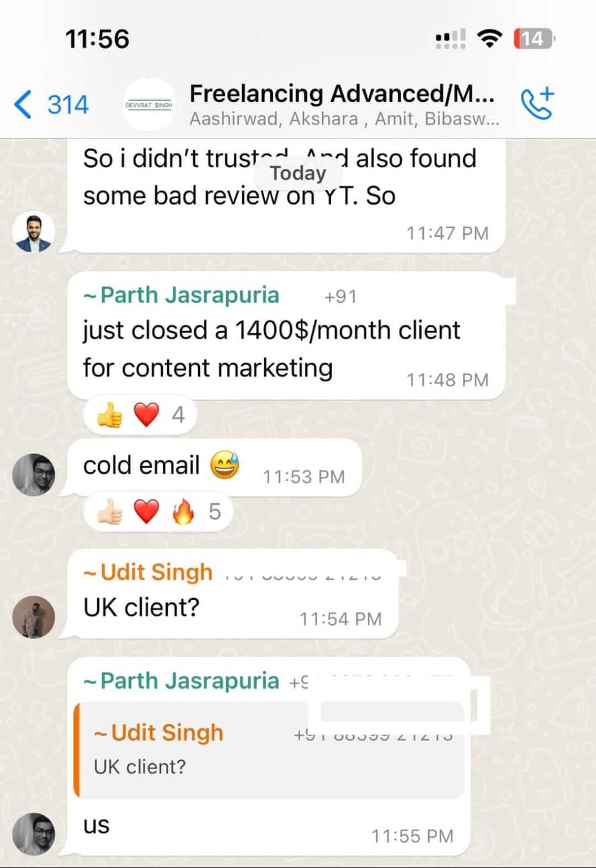This screenshot has width=596, height=868.
Task: View the 5 reactions count under cold email
Action: (215, 512)
